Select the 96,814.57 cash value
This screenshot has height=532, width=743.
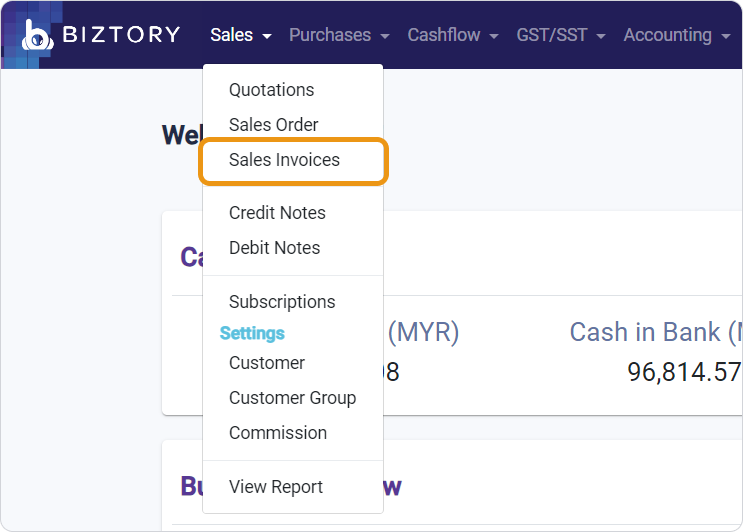coord(684,372)
